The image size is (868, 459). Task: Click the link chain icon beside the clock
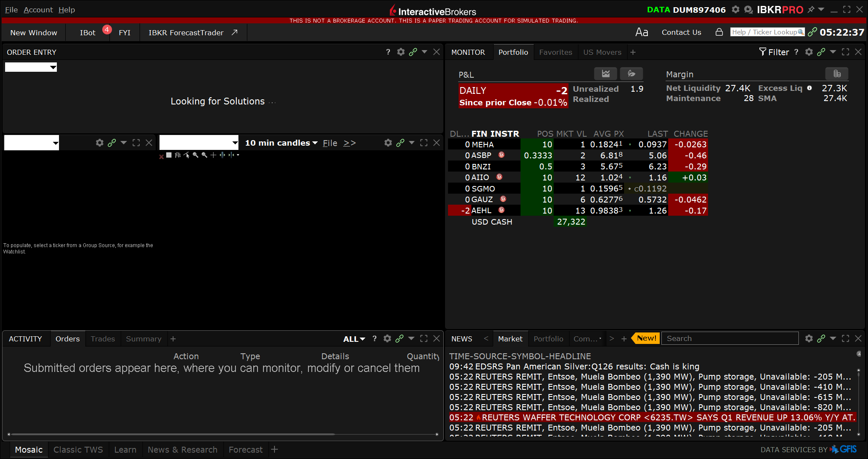(x=812, y=32)
